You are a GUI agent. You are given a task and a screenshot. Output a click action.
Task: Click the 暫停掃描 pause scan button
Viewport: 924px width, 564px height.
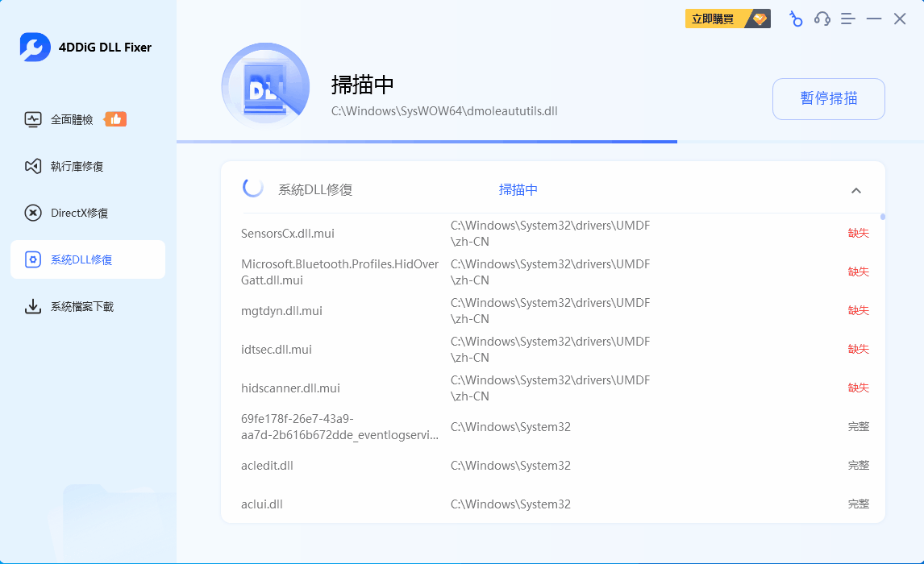coord(829,99)
